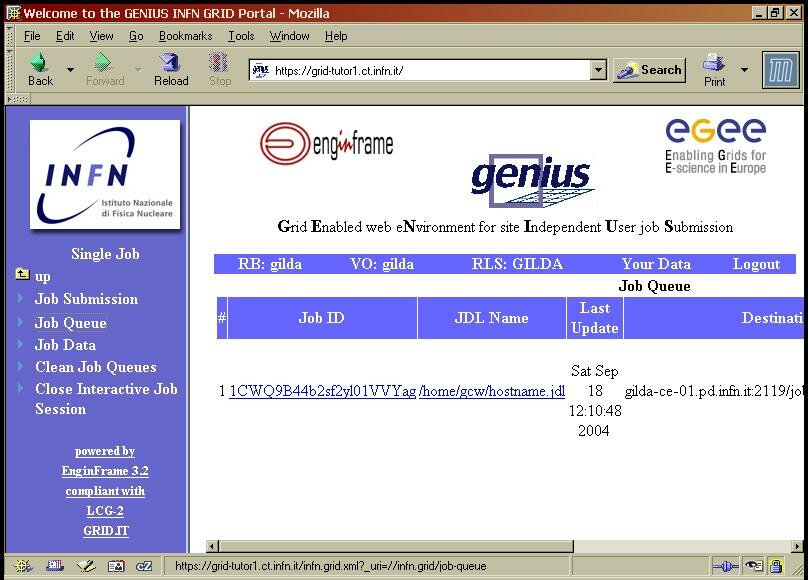Screen dimensions: 808x580
Task: Click the Mozilla throbber logo icon
Action: click(x=780, y=70)
